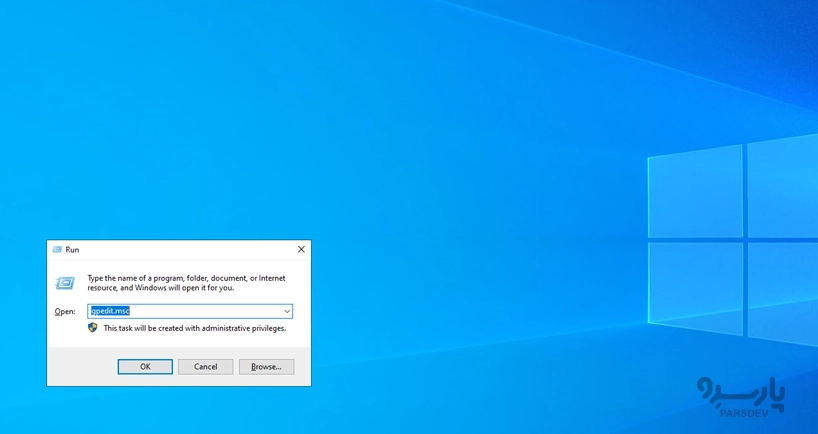818x434 pixels.
Task: Click the empty title bar area of the Run dialog
Action: point(180,250)
